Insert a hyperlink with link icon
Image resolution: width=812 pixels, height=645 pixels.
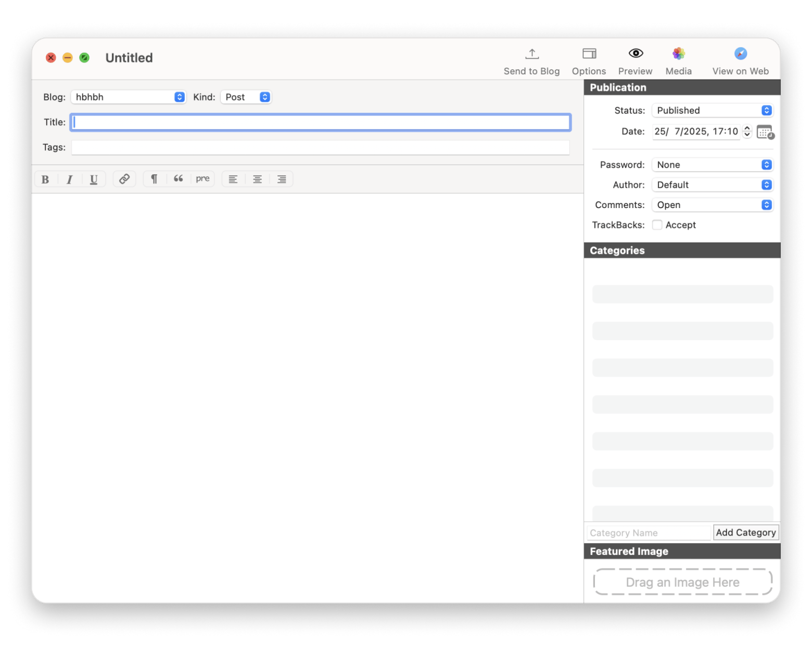coord(124,179)
